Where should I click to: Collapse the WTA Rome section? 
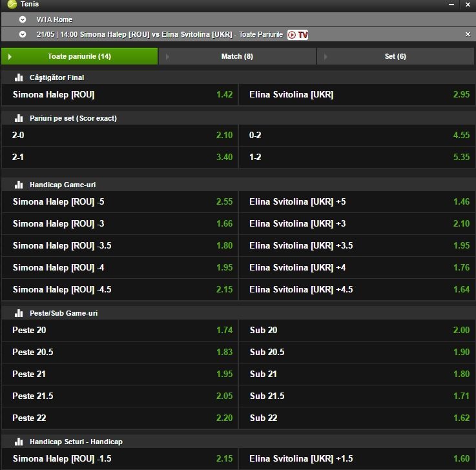coord(23,20)
